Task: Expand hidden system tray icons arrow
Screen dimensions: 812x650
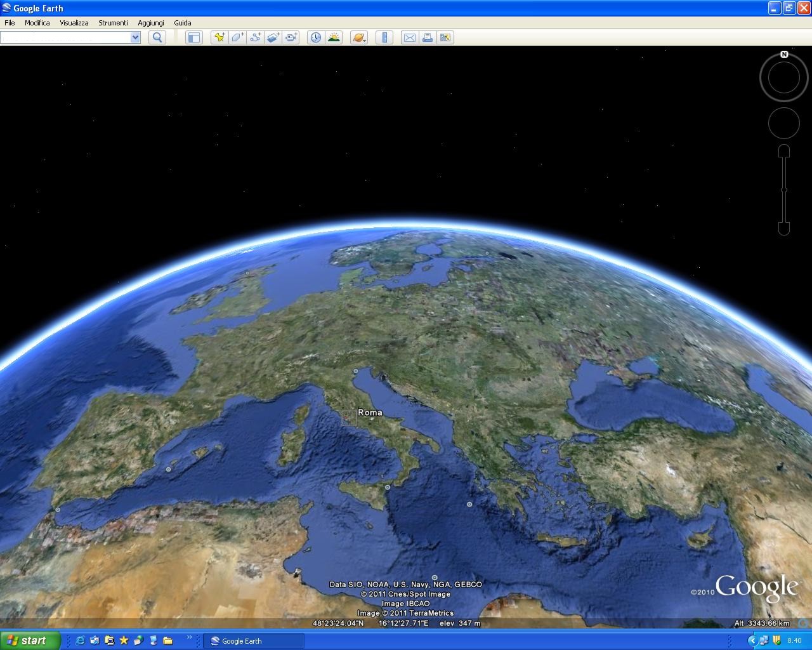Action: coord(752,640)
